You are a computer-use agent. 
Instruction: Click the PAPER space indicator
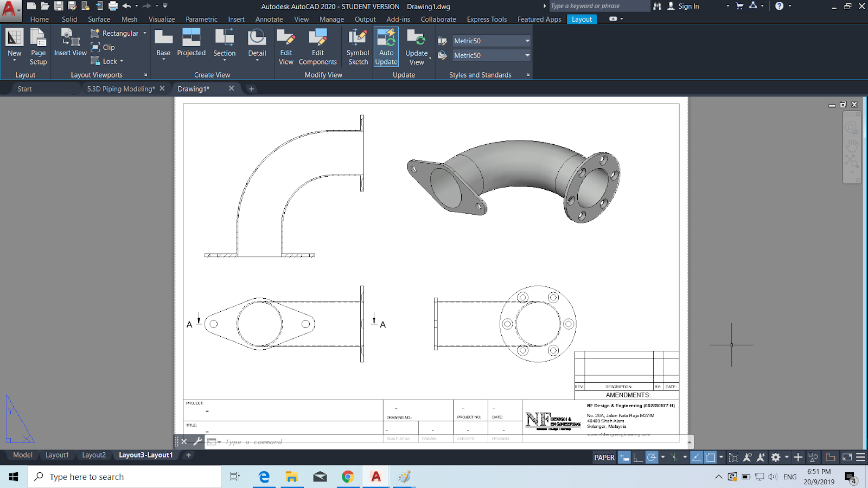coord(604,457)
